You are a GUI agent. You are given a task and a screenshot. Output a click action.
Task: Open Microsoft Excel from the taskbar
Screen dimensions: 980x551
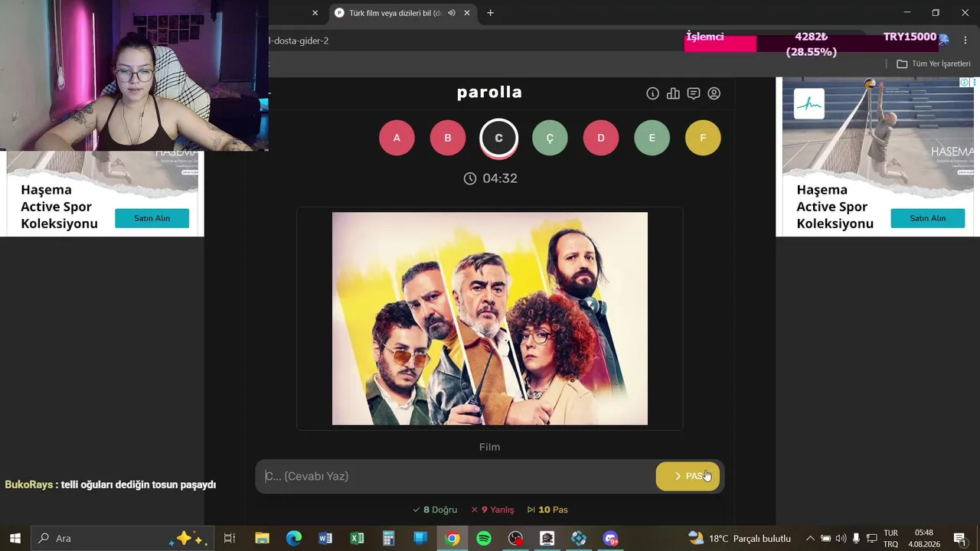[357, 538]
